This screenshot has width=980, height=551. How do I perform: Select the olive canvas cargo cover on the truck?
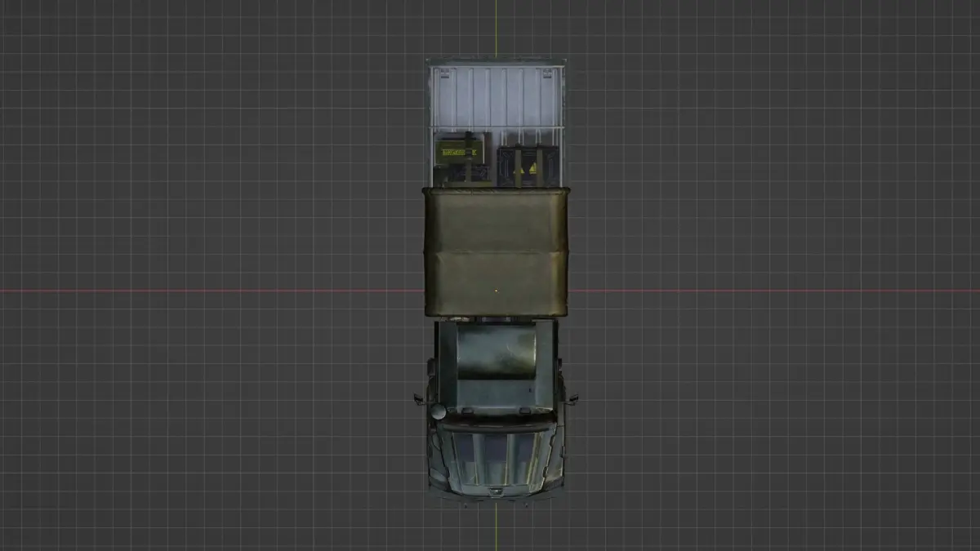click(496, 252)
